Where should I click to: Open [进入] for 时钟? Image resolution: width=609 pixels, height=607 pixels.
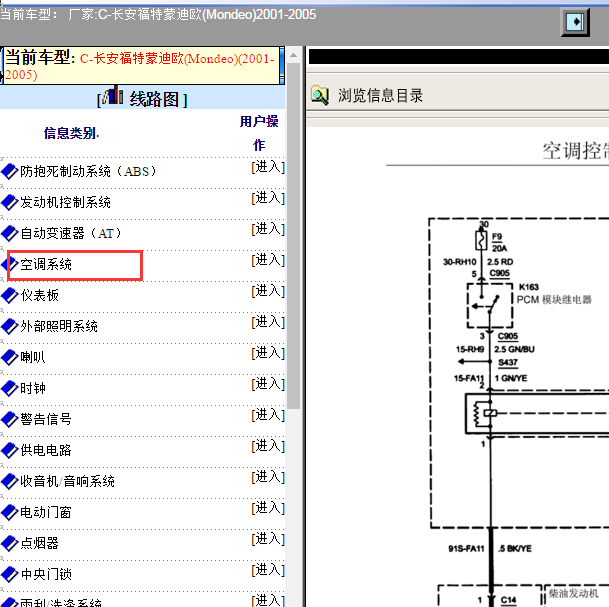point(268,384)
